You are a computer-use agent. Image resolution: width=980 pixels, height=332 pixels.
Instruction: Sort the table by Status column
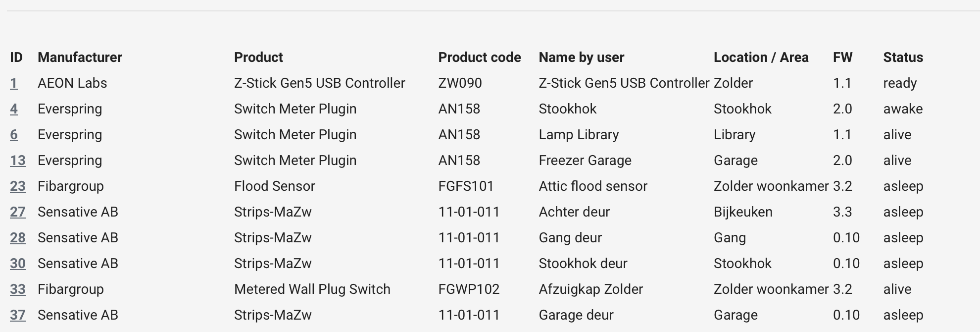click(x=903, y=57)
